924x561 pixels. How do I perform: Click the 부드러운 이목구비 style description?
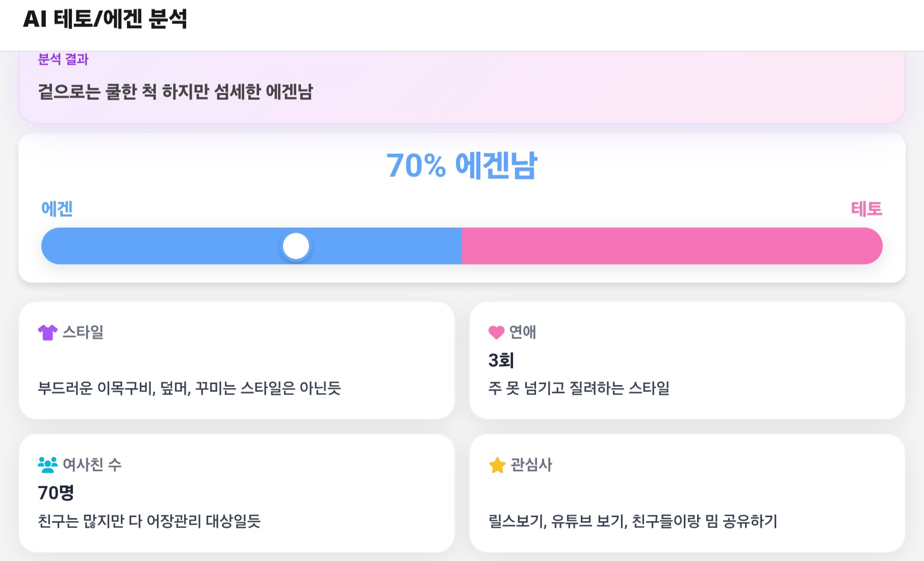coord(189,388)
